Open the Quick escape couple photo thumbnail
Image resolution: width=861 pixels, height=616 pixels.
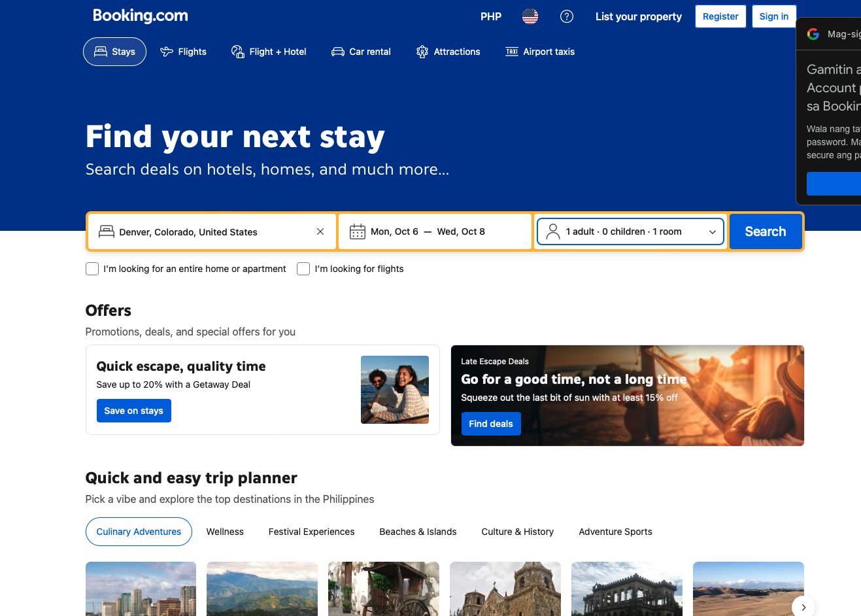(395, 390)
